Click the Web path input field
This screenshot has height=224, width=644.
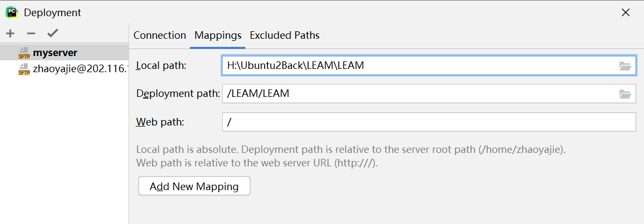(x=428, y=122)
